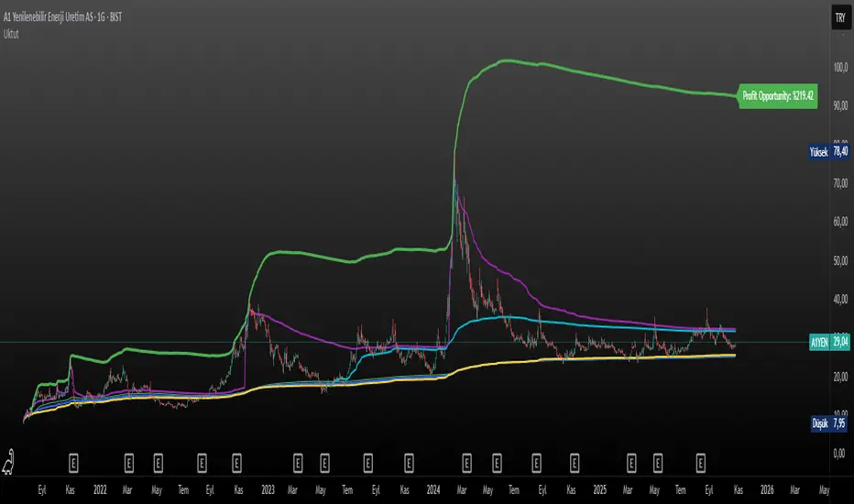The height and width of the screenshot is (504, 854).
Task: Open the TRY currency selector
Action: coord(840,18)
